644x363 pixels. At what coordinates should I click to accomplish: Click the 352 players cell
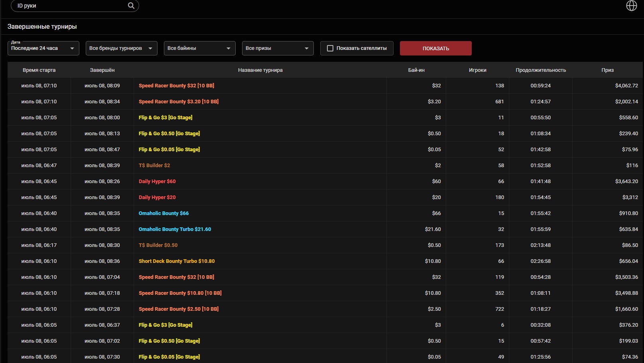point(500,293)
